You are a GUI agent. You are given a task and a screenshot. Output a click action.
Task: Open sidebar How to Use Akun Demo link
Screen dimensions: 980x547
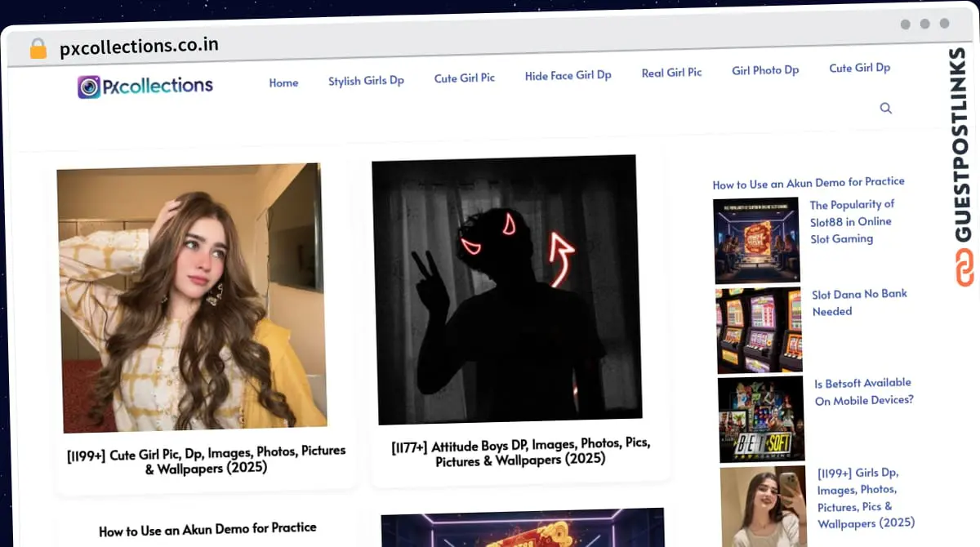click(x=808, y=183)
